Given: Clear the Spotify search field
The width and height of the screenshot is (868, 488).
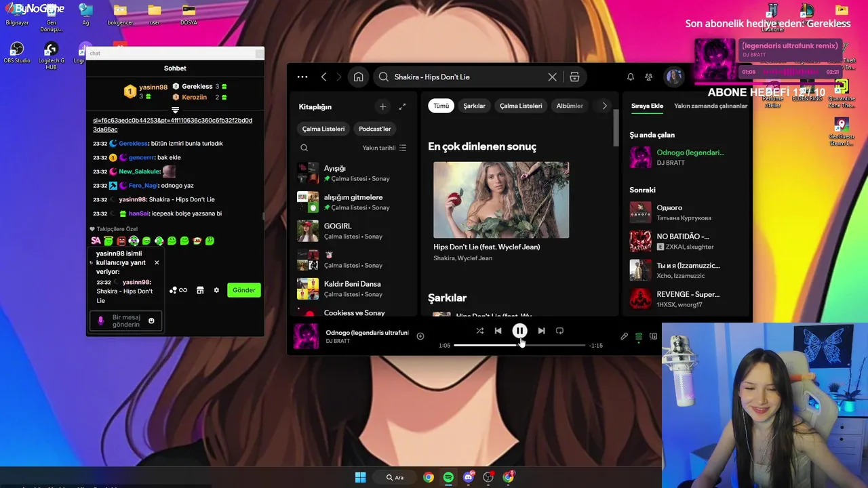Looking at the screenshot, I should point(552,77).
